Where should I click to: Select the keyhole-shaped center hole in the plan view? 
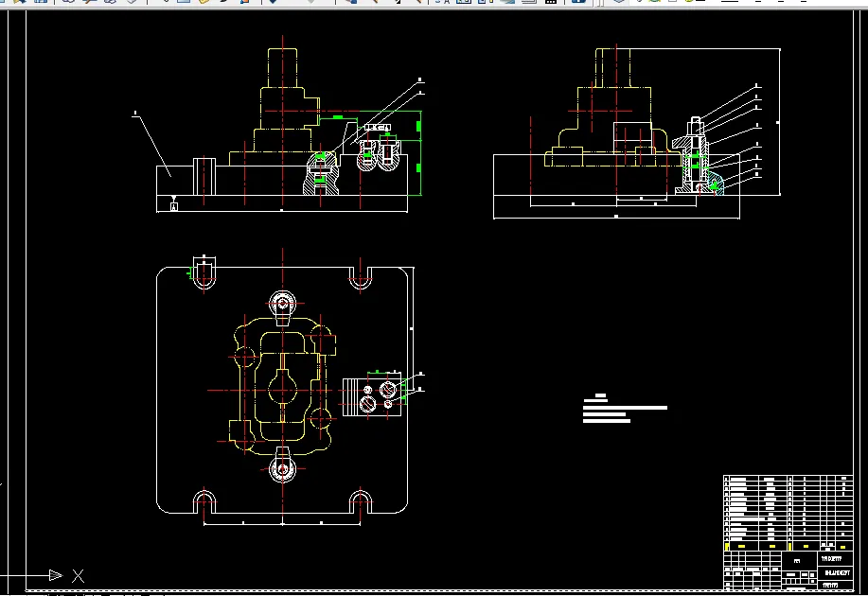283,389
